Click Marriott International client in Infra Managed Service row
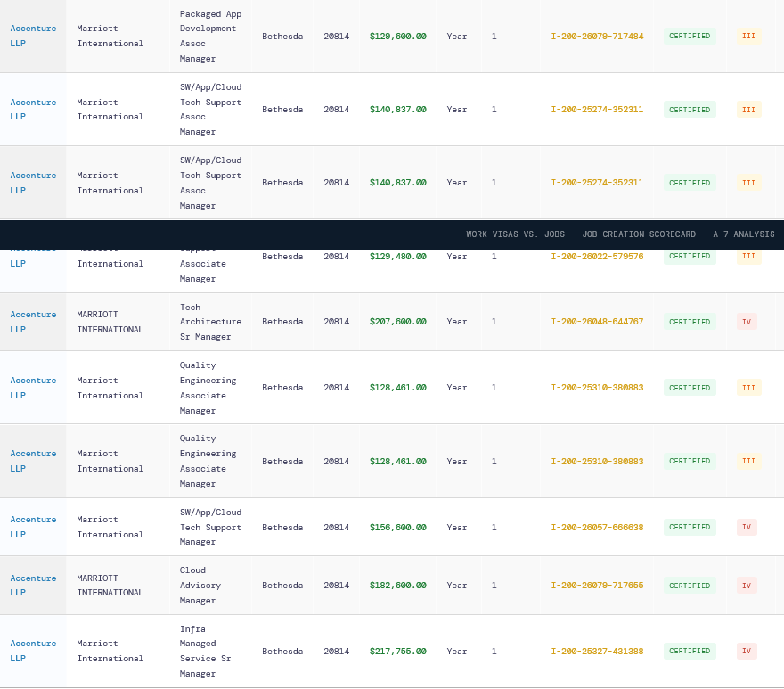Image resolution: width=784 pixels, height=689 pixels. (x=110, y=651)
